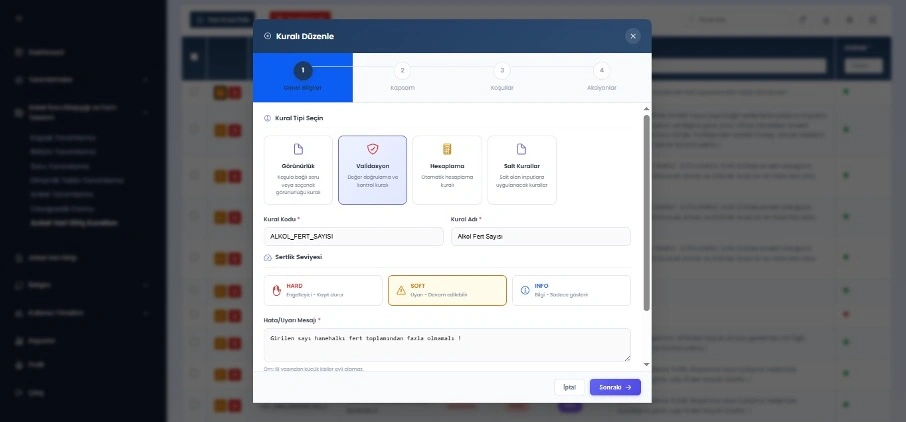Viewport: 906px width, 422px height.
Task: Choose the Validasyon shield rule type
Action: coord(372,169)
